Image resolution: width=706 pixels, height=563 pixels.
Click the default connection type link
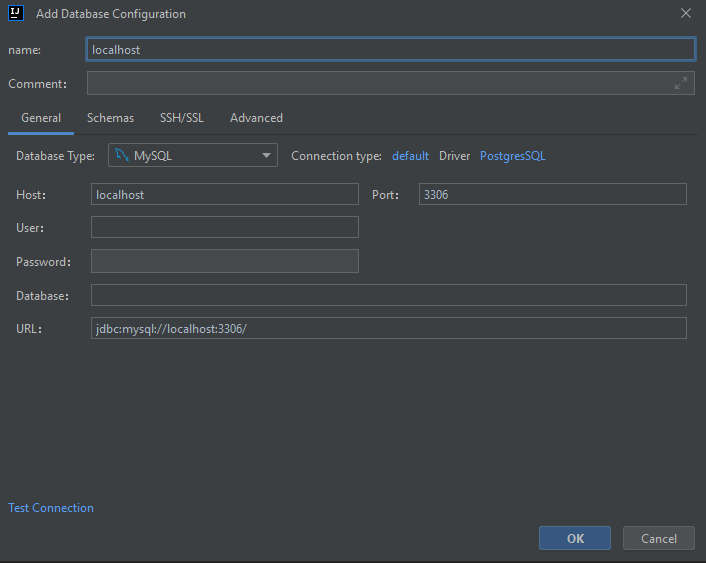[410, 156]
